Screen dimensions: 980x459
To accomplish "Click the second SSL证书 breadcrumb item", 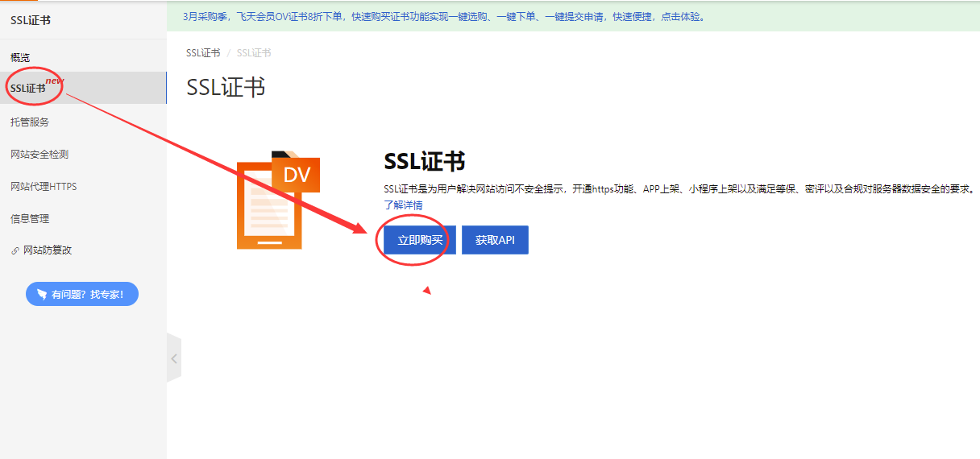I will (x=254, y=52).
